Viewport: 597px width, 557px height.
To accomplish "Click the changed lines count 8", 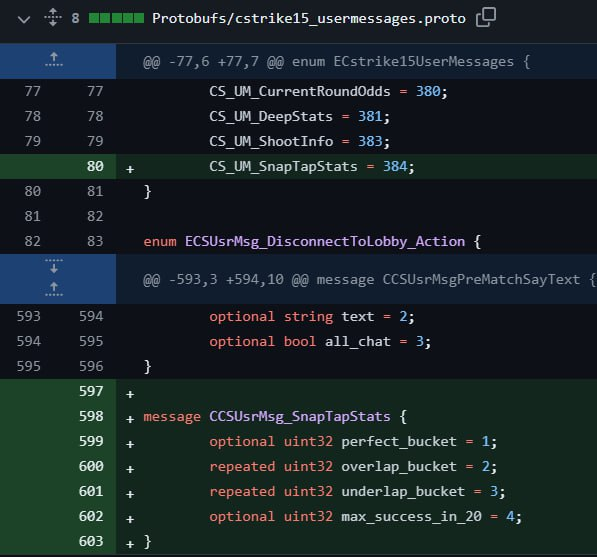I will [x=75, y=18].
